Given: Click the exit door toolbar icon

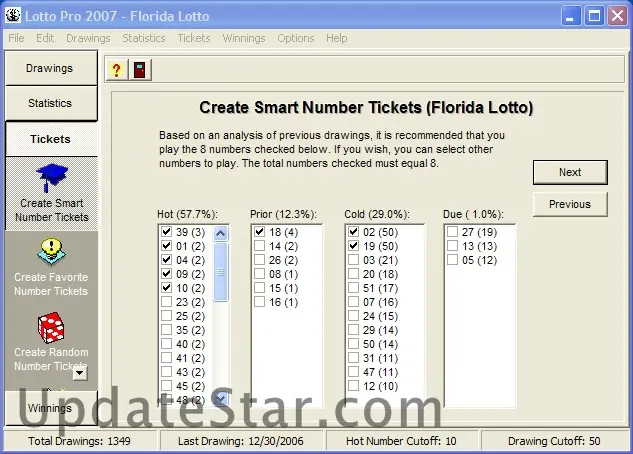Looking at the screenshot, I should tap(140, 70).
